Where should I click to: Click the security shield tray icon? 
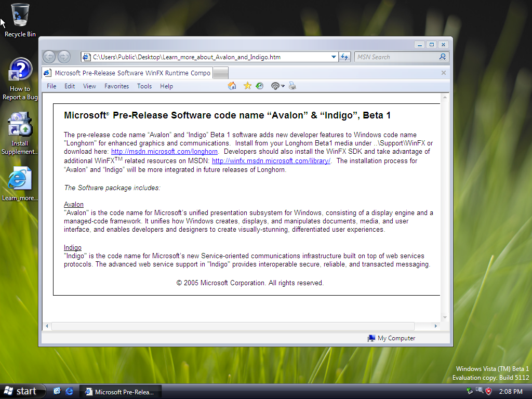point(488,391)
